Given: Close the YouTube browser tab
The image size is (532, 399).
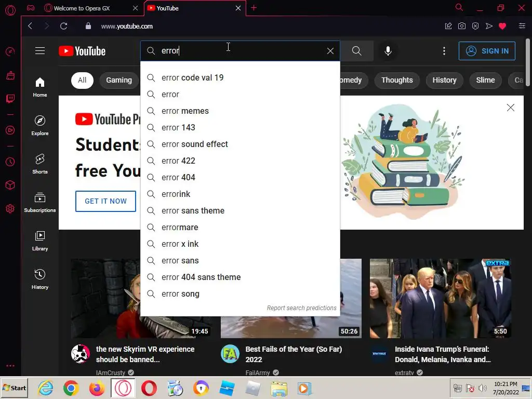Looking at the screenshot, I should 238,8.
